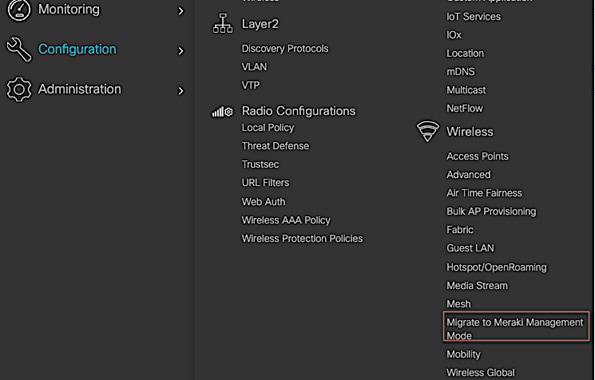Open Web Auth configuration
The width and height of the screenshot is (595, 380).
(x=264, y=202)
